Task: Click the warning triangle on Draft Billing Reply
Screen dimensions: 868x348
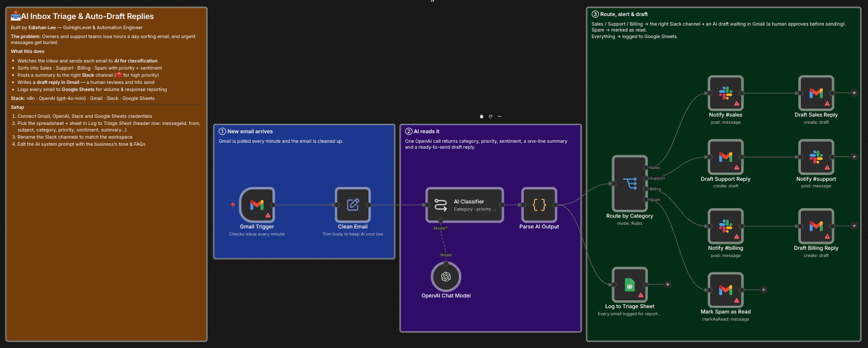Action: 827,237
